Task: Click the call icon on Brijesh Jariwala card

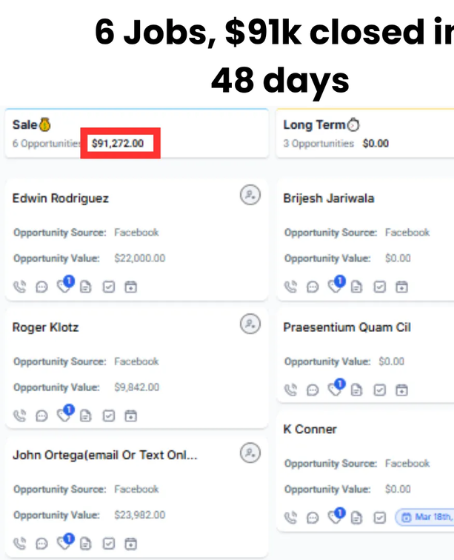Action: click(x=291, y=287)
